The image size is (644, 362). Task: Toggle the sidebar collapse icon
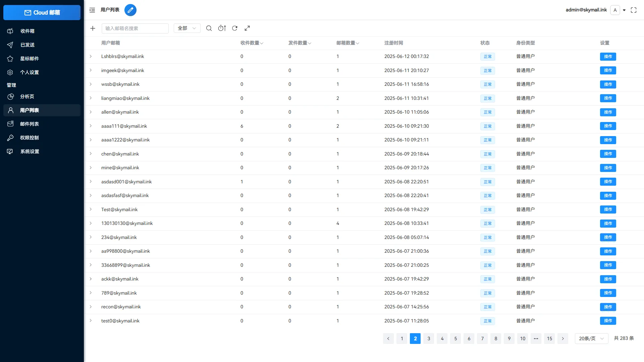pos(92,10)
